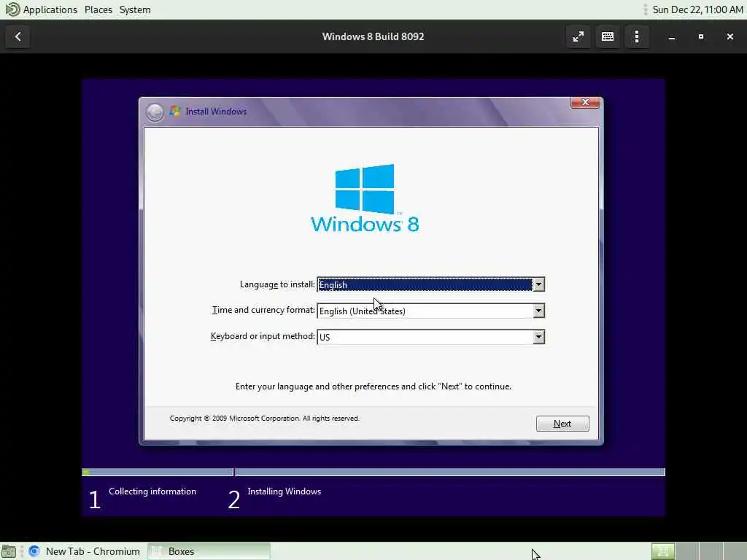Maximize the Boxes window
The image size is (747, 560).
(x=701, y=36)
